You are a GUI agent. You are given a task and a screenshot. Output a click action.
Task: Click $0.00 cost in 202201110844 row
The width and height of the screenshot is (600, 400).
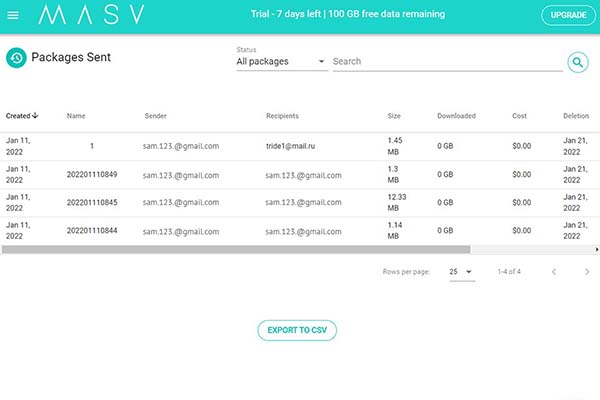522,230
